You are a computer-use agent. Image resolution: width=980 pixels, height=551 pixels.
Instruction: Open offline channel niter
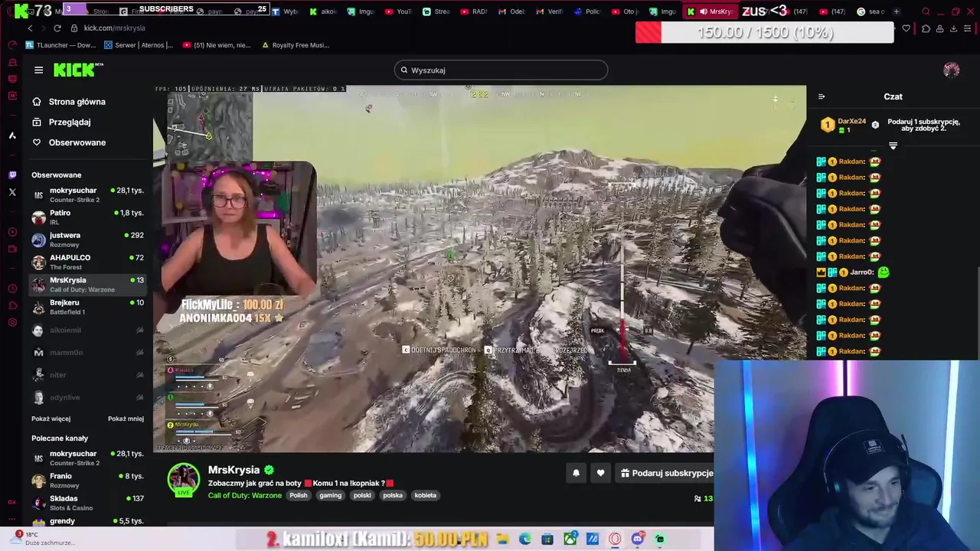87,375
